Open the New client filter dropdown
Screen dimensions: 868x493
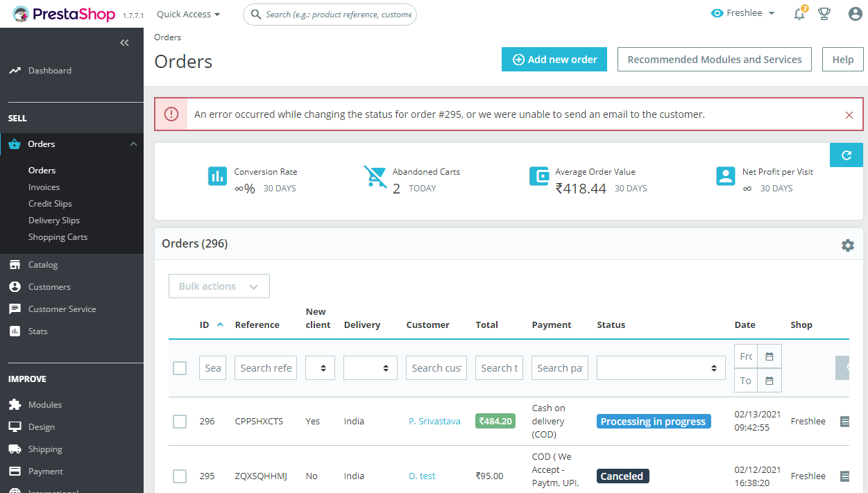click(320, 368)
